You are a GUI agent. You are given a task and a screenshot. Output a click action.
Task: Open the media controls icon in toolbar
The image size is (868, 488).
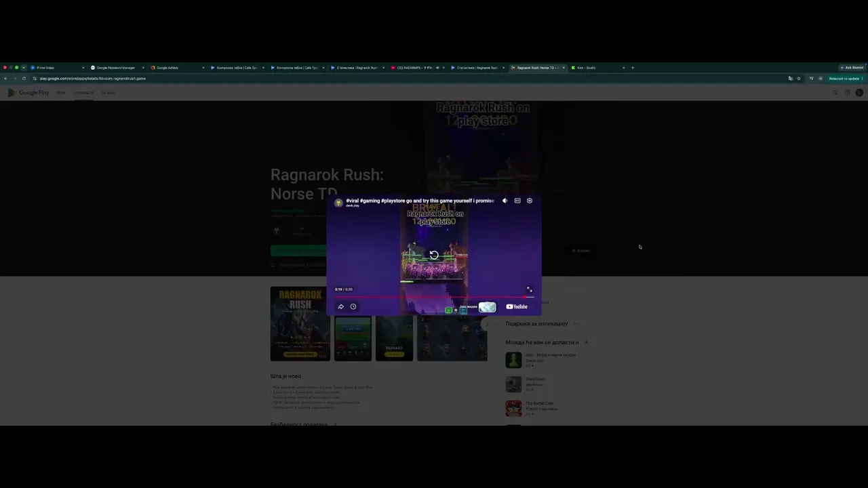pos(811,79)
